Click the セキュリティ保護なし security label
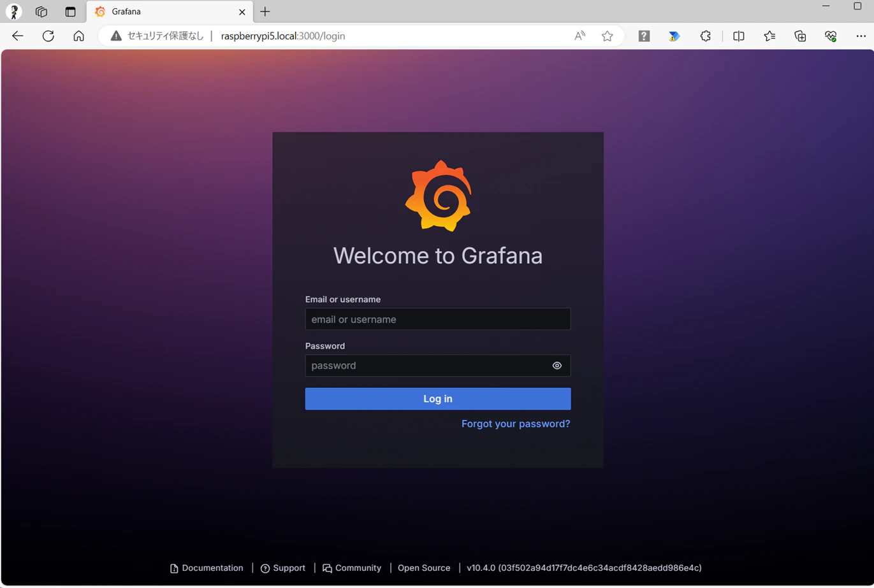 165,36
